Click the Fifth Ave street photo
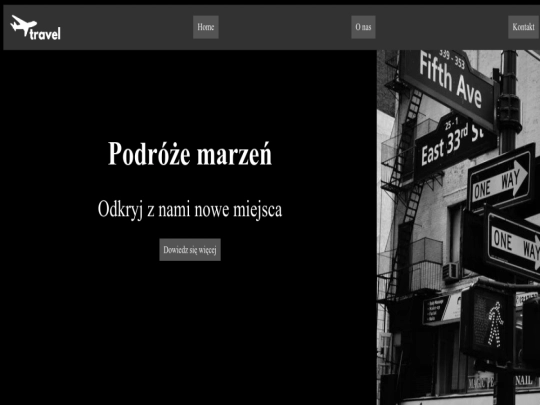Image resolution: width=540 pixels, height=405 pixels. tap(458, 227)
